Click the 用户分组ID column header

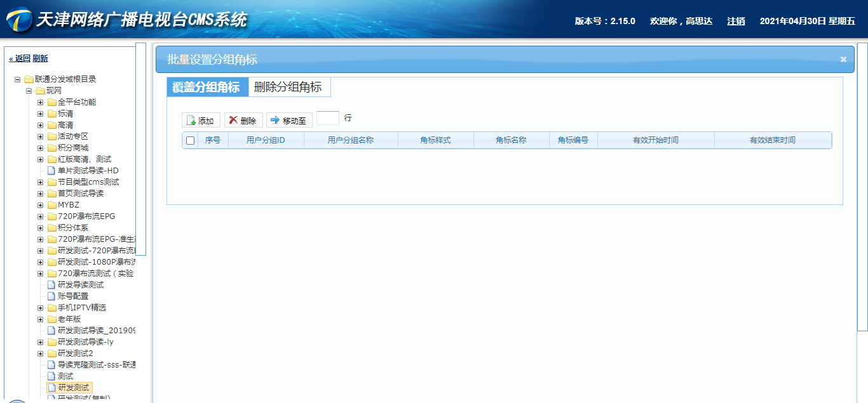click(266, 140)
